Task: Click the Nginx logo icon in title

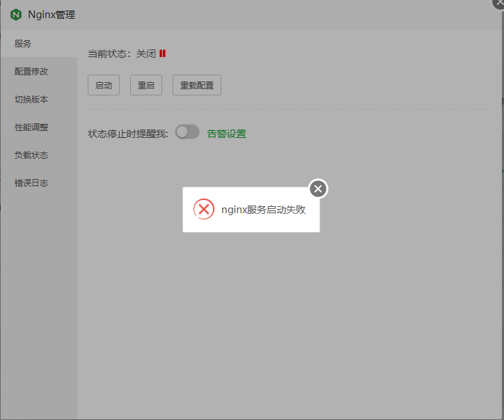Action: 16,15
